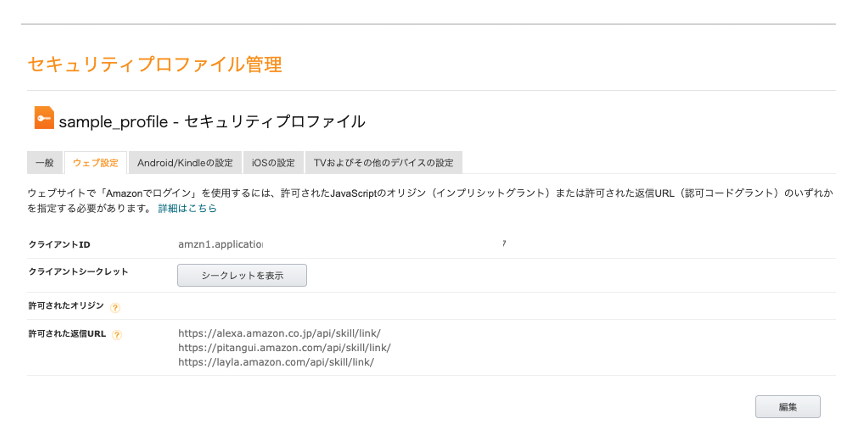
Task: Click the クライアントシークレット label
Action: (78, 271)
